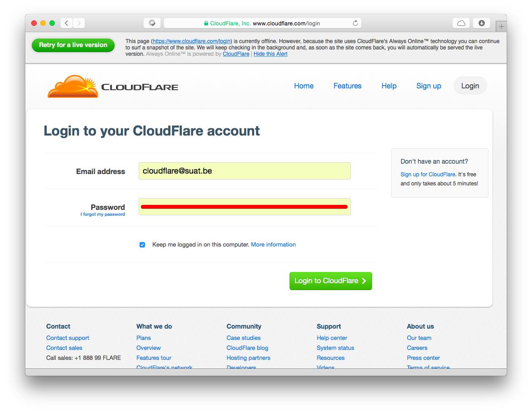Click the Login to your CloudFlare account heading
This screenshot has height=412, width=532.
coord(152,131)
